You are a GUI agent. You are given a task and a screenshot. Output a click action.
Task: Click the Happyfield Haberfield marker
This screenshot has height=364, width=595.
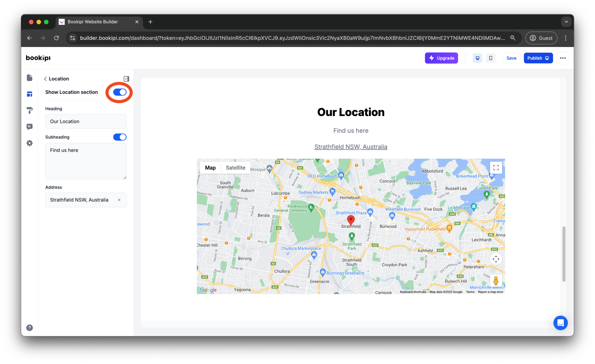coord(449,228)
